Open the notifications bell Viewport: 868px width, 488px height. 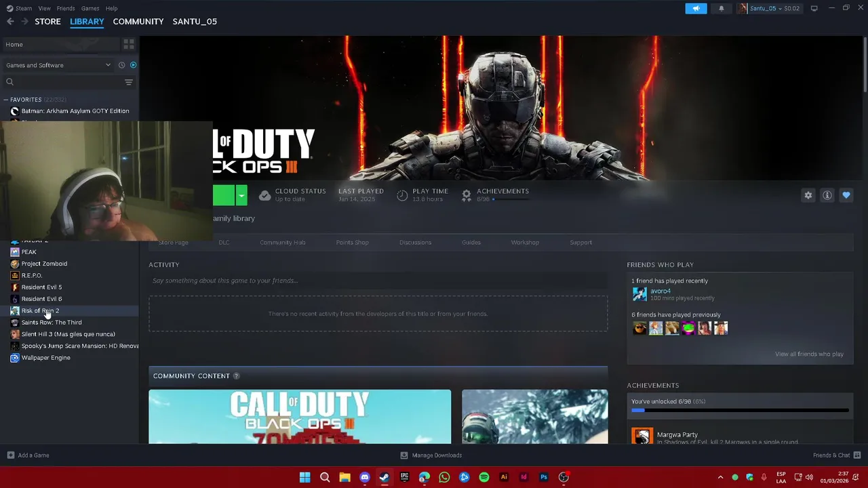coord(721,8)
